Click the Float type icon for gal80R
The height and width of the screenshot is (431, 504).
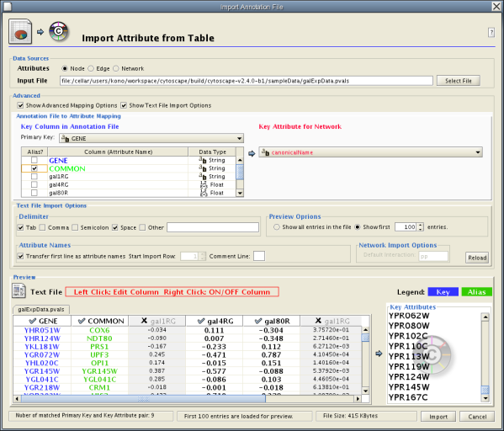click(x=203, y=193)
